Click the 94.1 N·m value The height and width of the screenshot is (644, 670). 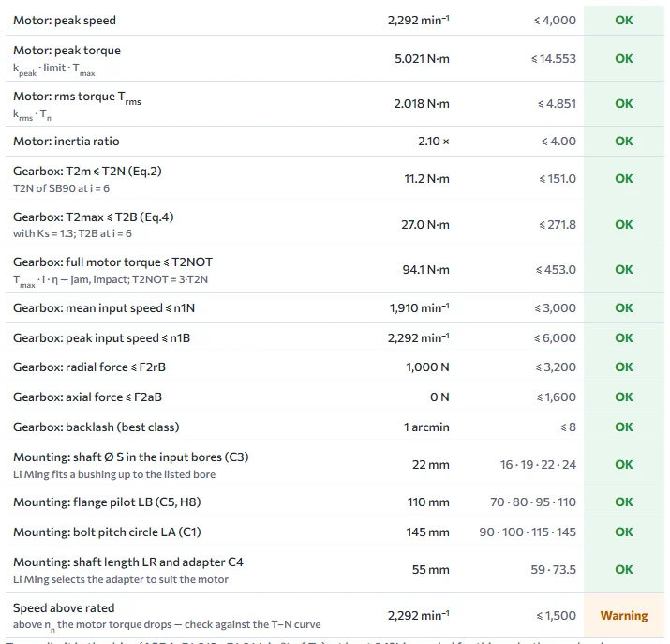click(426, 270)
